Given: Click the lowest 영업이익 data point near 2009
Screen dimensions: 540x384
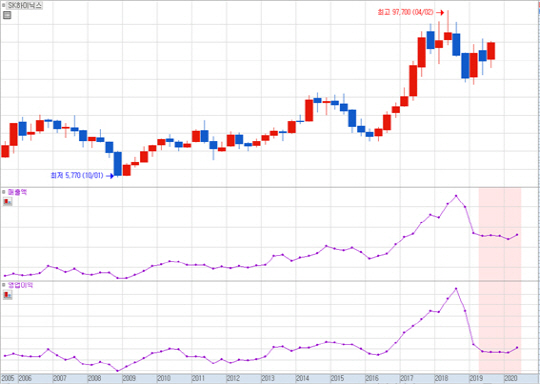Looking at the screenshot, I should coord(117,371).
